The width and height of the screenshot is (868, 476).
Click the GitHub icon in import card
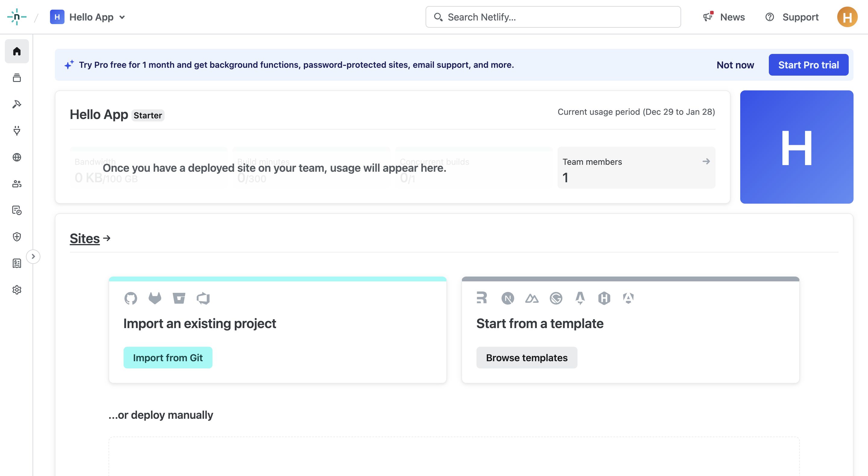click(x=131, y=298)
